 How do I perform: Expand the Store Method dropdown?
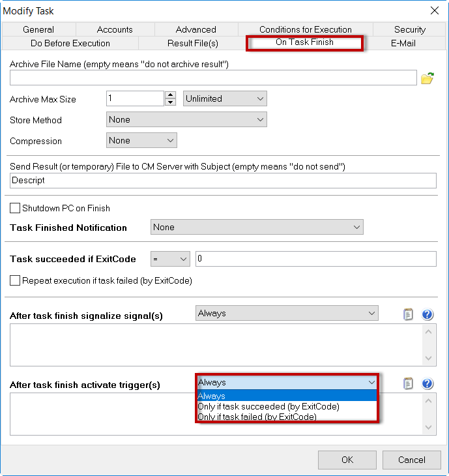(186, 119)
